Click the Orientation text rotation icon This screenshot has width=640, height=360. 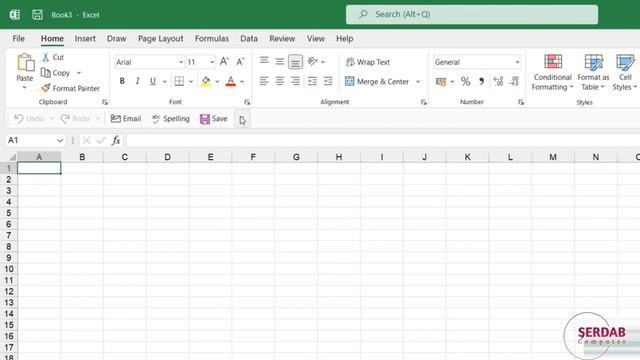[313, 62]
